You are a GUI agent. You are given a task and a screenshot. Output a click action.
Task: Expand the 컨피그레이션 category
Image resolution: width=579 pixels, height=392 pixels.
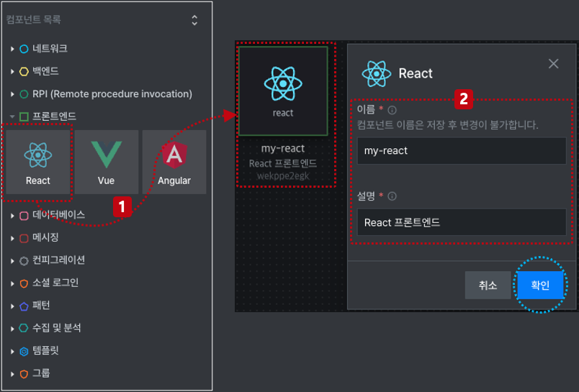pos(12,261)
